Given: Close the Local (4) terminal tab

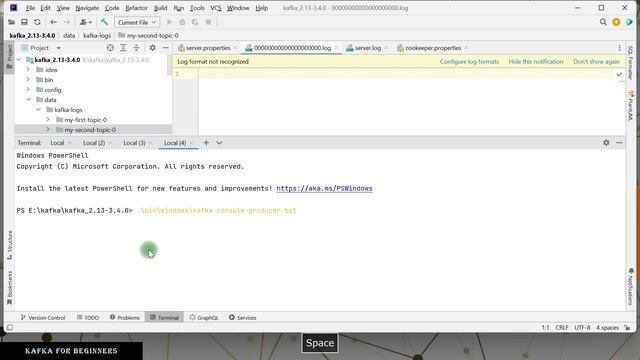Looking at the screenshot, I should pyautogui.click(x=191, y=143).
